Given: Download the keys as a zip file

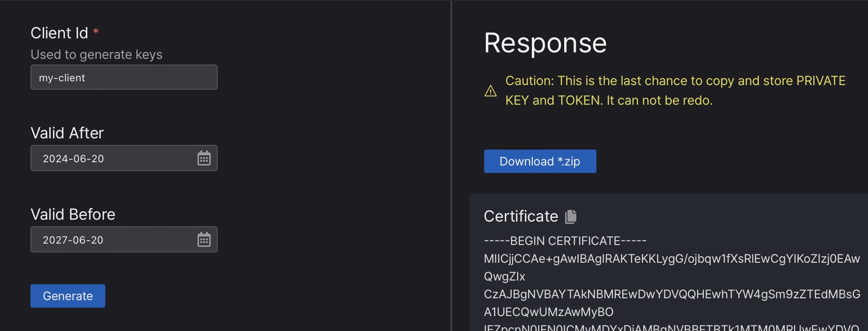Looking at the screenshot, I should click(x=540, y=161).
